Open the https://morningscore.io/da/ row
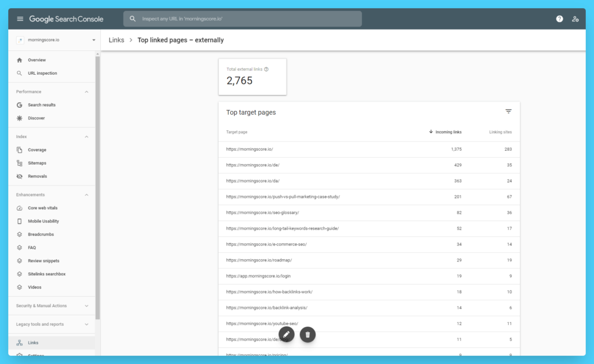The width and height of the screenshot is (594, 364). tap(369, 181)
